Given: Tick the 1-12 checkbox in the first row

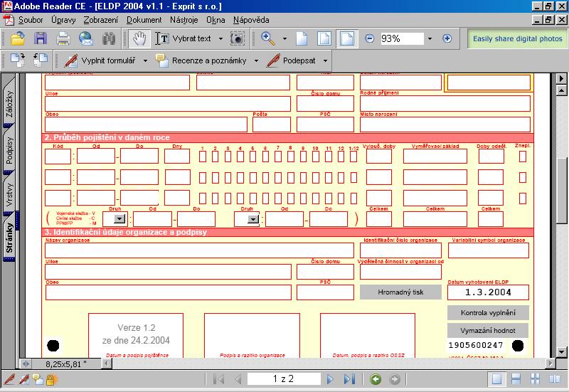Looking at the screenshot, I should tap(353, 157).
